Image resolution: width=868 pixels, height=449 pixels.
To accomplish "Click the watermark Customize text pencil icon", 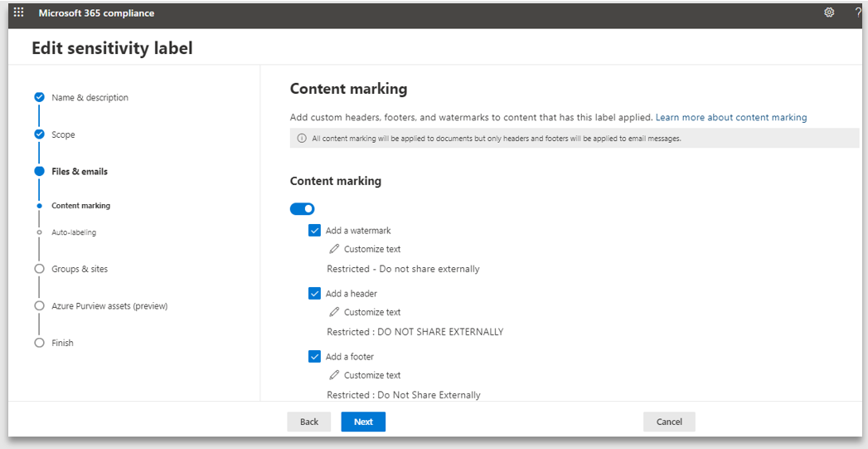I will point(334,249).
